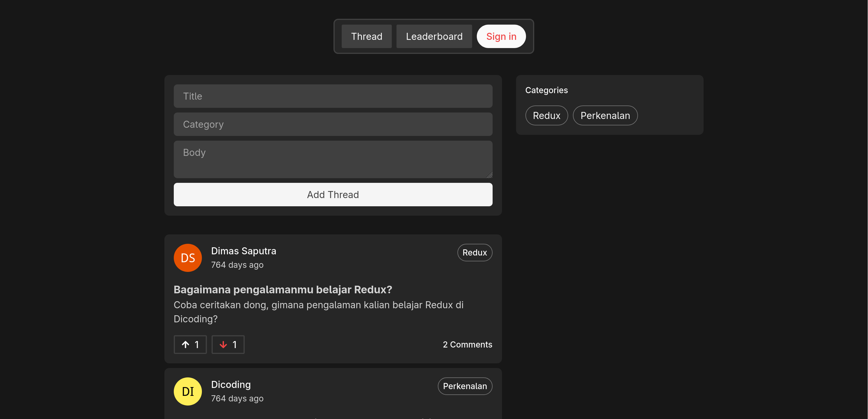The image size is (868, 419).
Task: Switch to the Leaderboard tab
Action: tap(434, 36)
